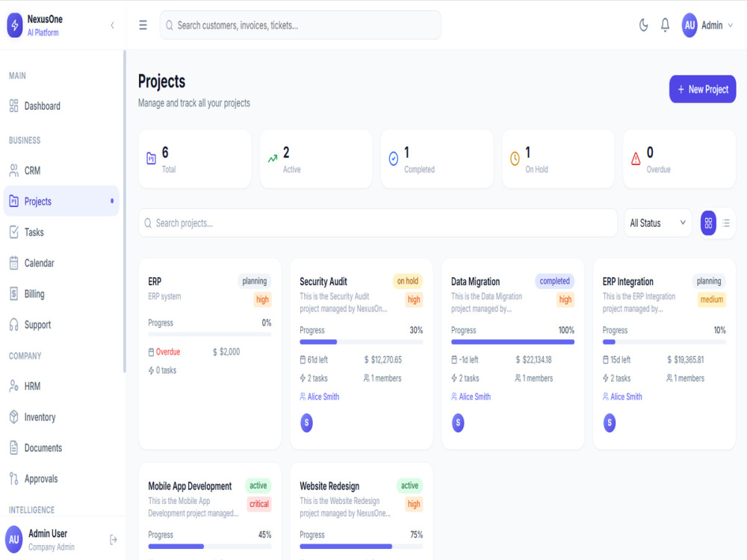Toggle dark mode with the moon icon
The image size is (747, 560).
click(x=644, y=25)
